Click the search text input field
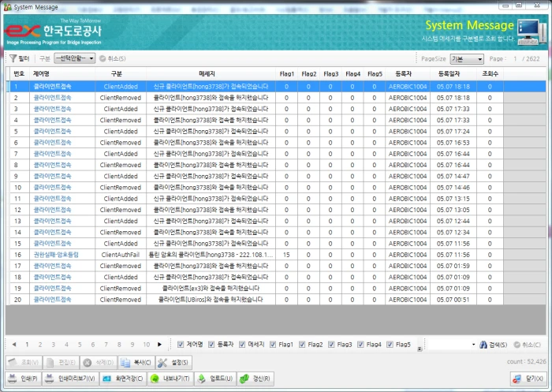 449,345
